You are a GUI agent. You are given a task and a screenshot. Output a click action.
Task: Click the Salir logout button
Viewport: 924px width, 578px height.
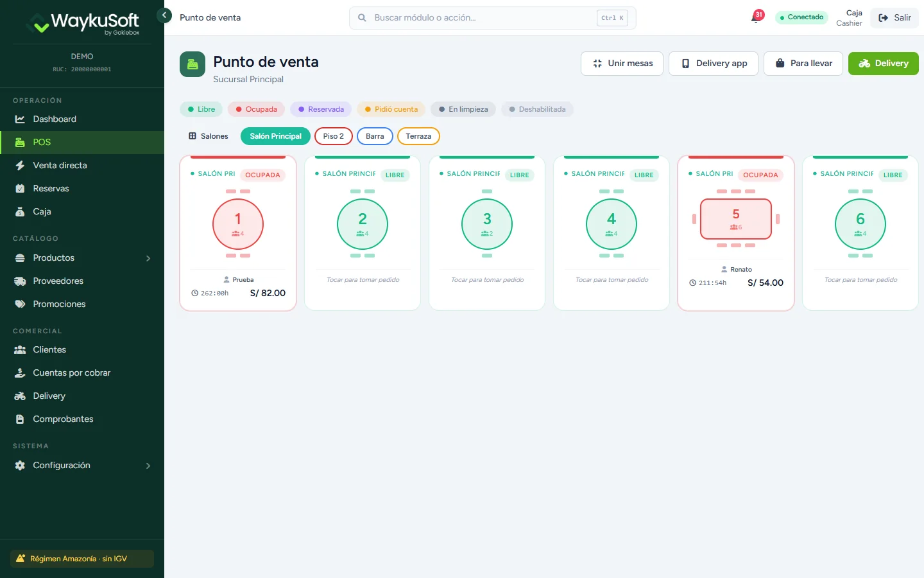(894, 18)
